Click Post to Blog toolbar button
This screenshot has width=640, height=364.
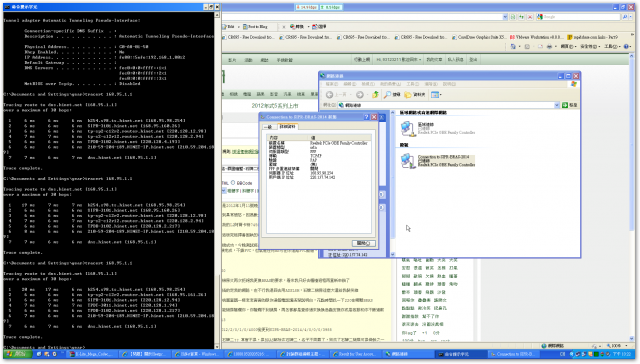coord(255,27)
